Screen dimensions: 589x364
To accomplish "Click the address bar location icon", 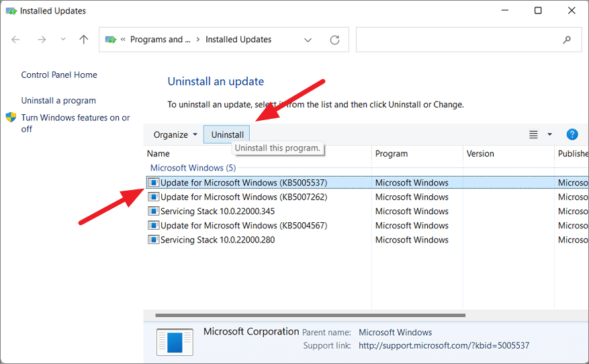I will point(110,40).
